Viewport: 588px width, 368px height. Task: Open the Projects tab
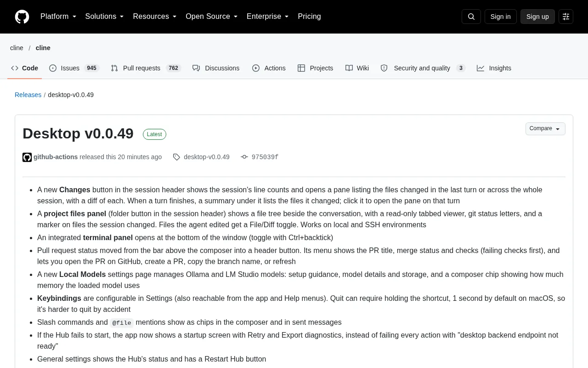(315, 68)
